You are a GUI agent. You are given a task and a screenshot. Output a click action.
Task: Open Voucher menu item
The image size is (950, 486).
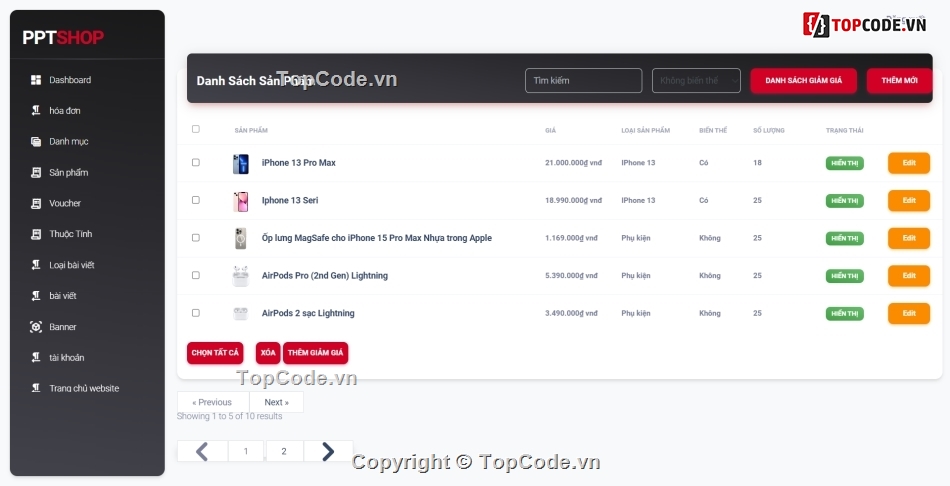pyautogui.click(x=65, y=204)
